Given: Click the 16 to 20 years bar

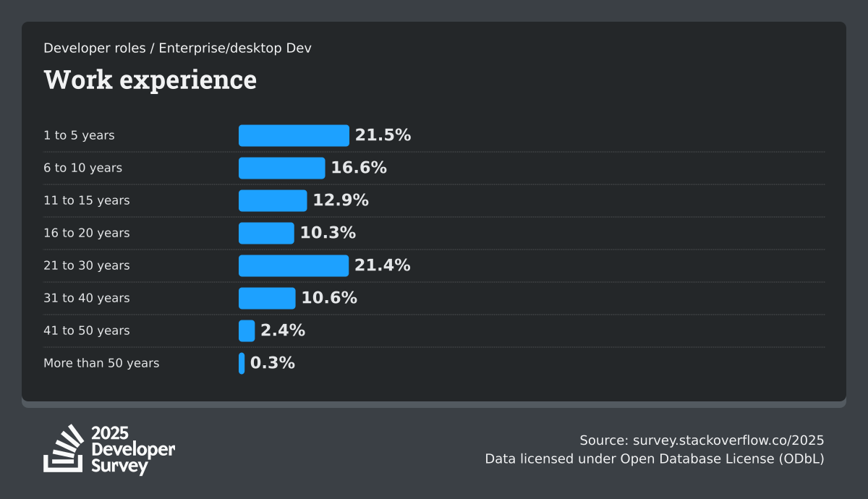Looking at the screenshot, I should [x=266, y=233].
